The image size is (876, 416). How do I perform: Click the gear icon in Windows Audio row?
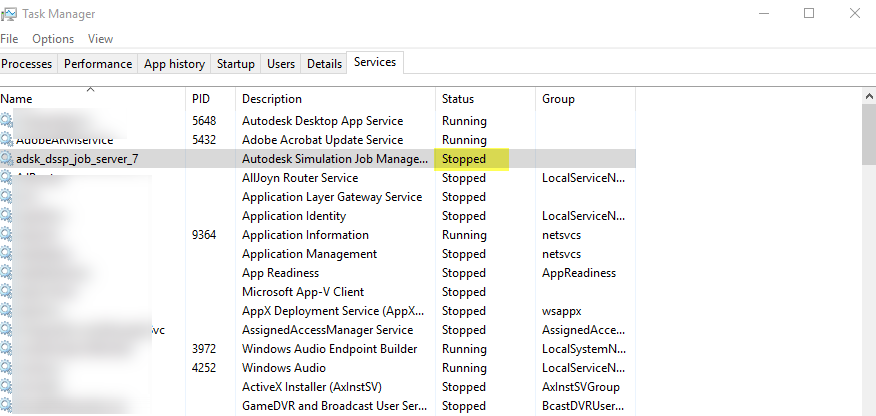(7, 368)
